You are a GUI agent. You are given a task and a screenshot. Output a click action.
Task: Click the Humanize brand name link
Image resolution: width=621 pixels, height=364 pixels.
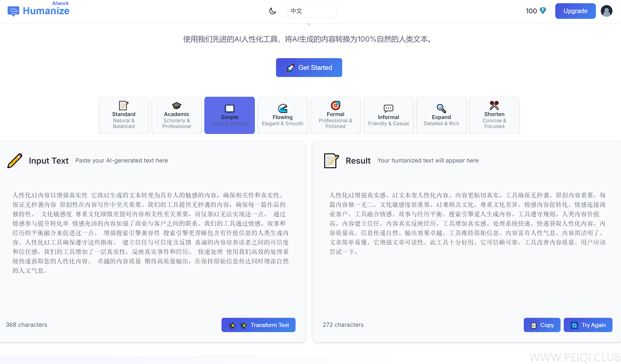point(46,11)
